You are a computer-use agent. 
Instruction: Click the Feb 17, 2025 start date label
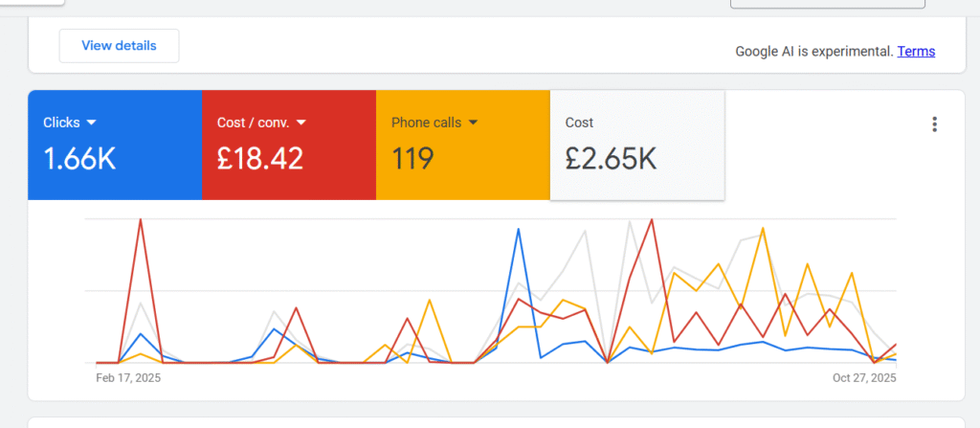128,378
